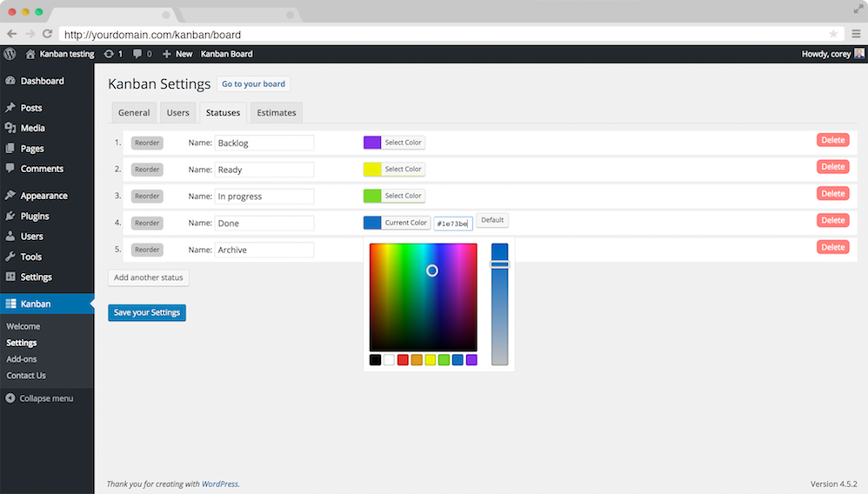Click the browser reload icon
This screenshot has height=494, width=868.
(47, 34)
